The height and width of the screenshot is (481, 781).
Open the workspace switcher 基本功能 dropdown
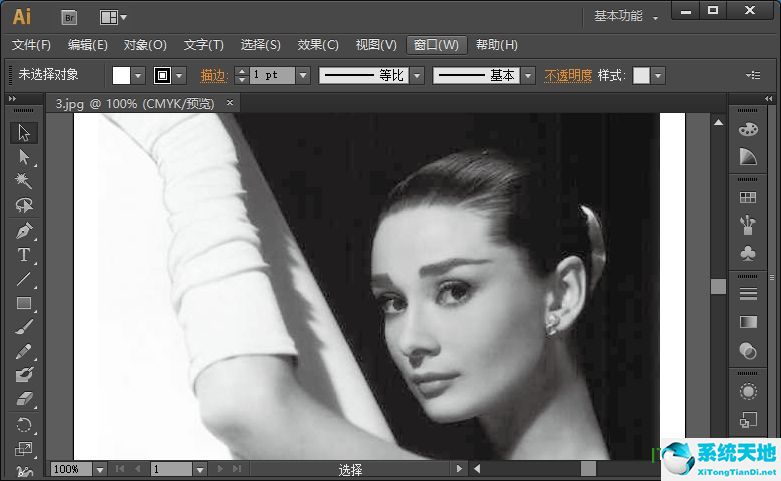pyautogui.click(x=625, y=16)
